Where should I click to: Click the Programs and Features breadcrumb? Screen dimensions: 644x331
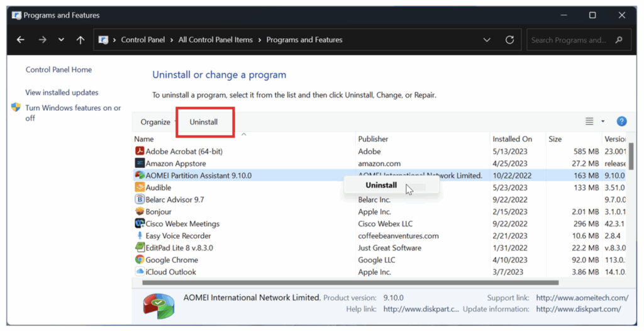(304, 40)
